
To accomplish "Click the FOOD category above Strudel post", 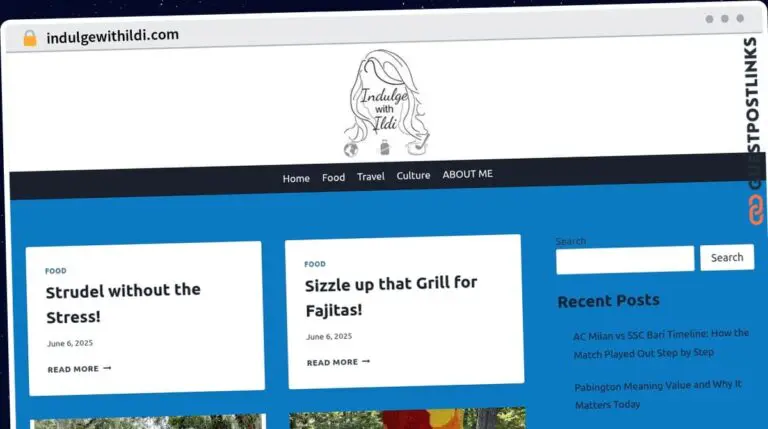I will point(56,271).
